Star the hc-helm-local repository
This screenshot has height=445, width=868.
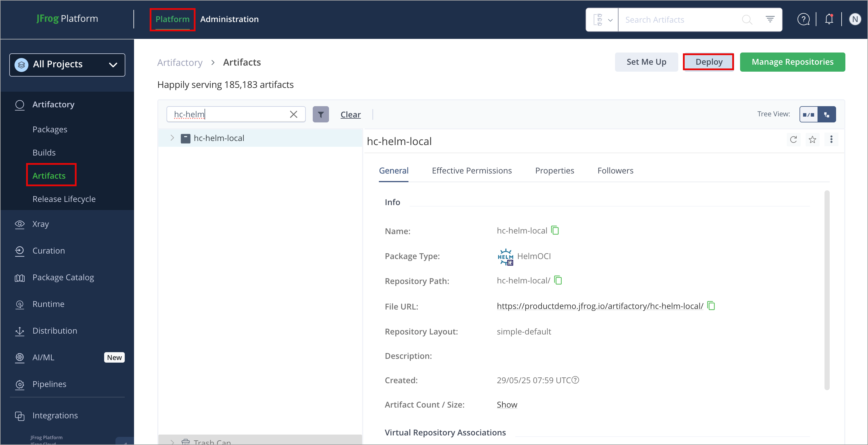(812, 139)
